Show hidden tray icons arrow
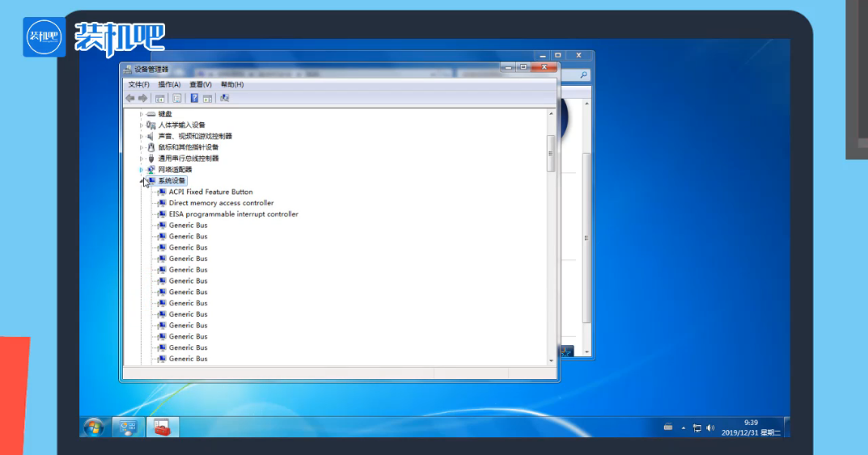This screenshot has width=868, height=455. tap(683, 428)
